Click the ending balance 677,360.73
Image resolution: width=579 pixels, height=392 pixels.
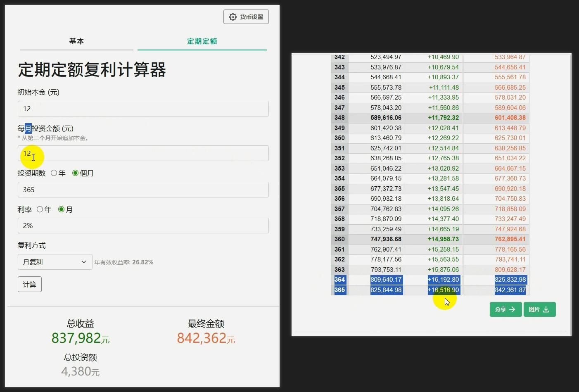point(510,178)
